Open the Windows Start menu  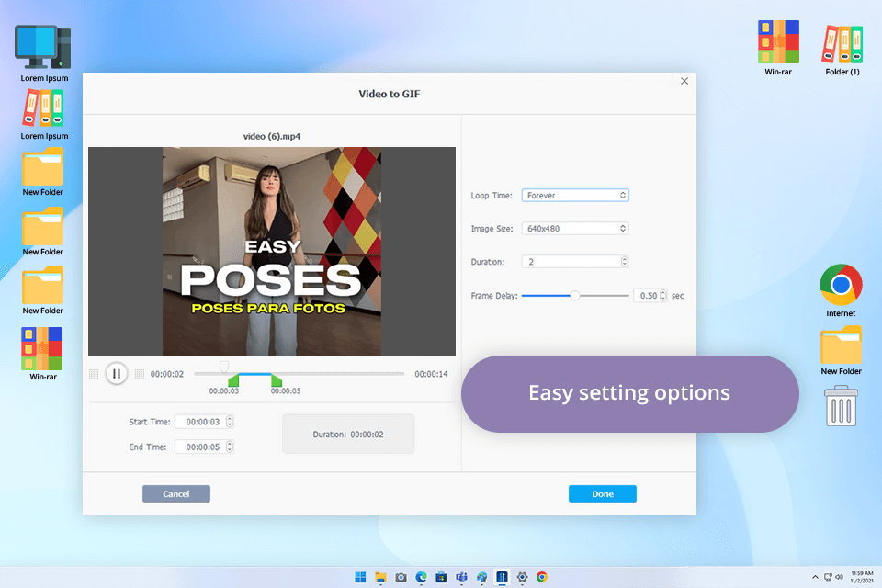[360, 577]
